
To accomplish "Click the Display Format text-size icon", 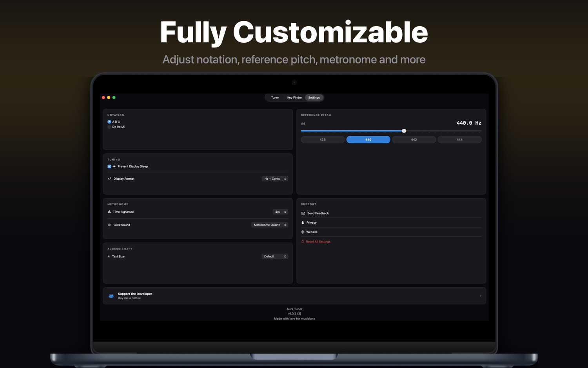I will 109,179.
